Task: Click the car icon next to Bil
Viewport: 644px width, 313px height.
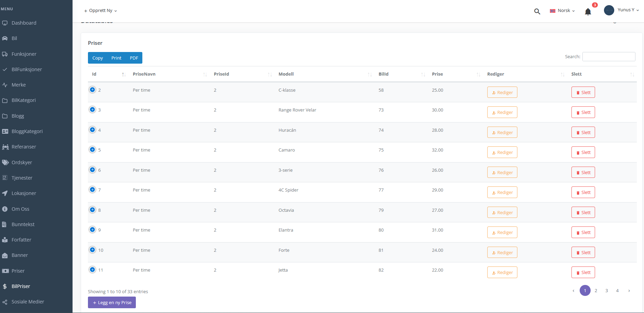Action: [x=5, y=38]
